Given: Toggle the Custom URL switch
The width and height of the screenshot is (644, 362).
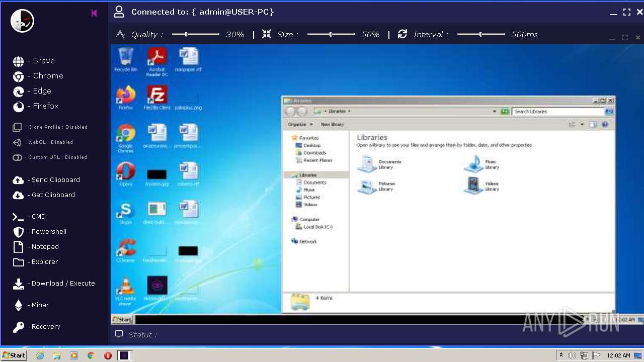Looking at the screenshot, I should tap(50, 157).
